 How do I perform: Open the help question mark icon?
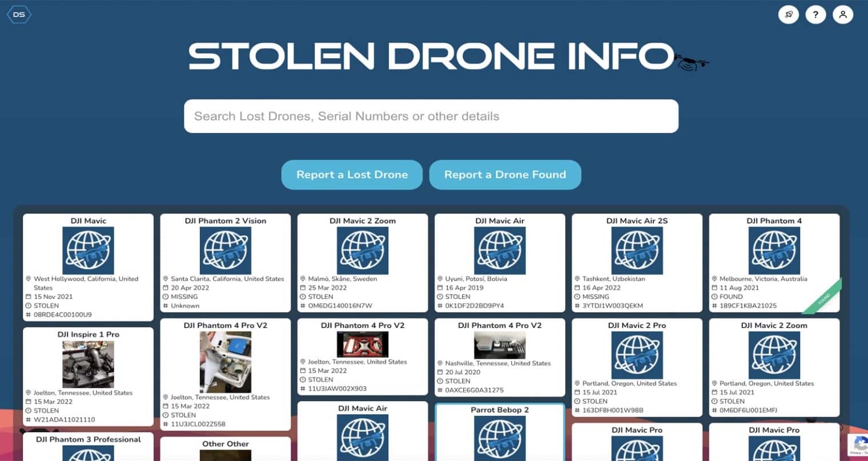coord(815,15)
